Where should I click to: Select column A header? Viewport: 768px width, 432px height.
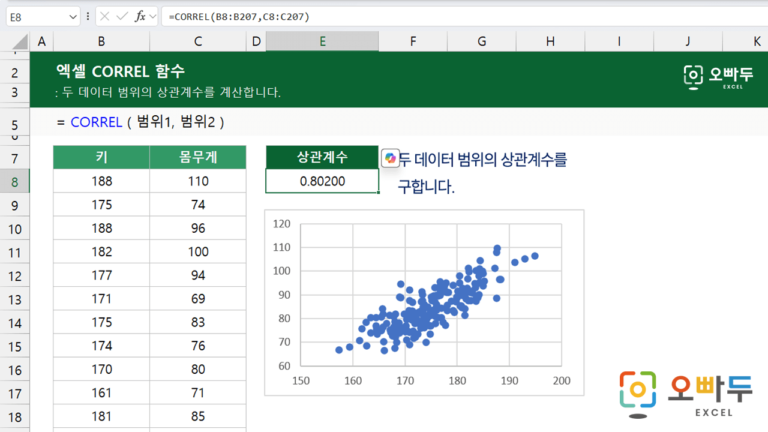42,42
